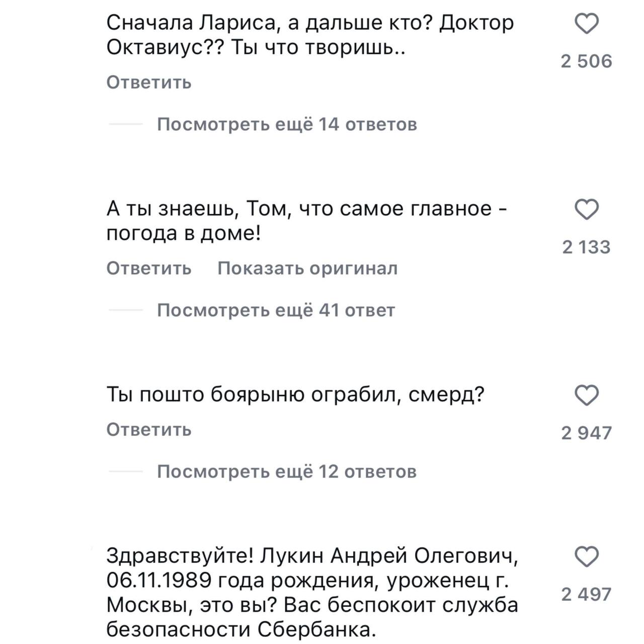The image size is (644, 644).
Task: Select the 2 947 likes number
Action: 587,433
